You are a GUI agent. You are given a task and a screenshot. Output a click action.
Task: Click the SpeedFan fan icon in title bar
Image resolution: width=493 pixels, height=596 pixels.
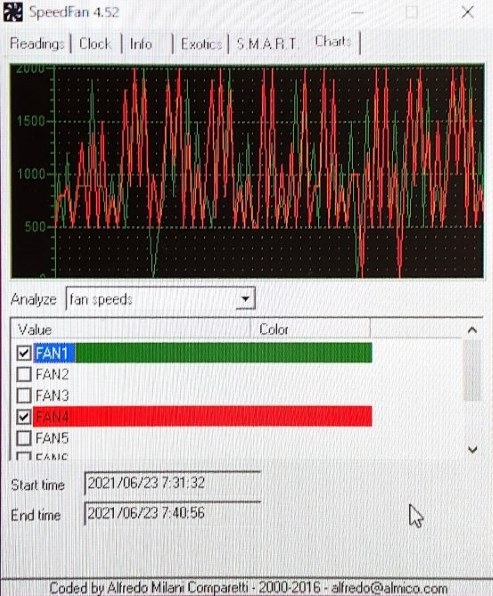point(13,12)
